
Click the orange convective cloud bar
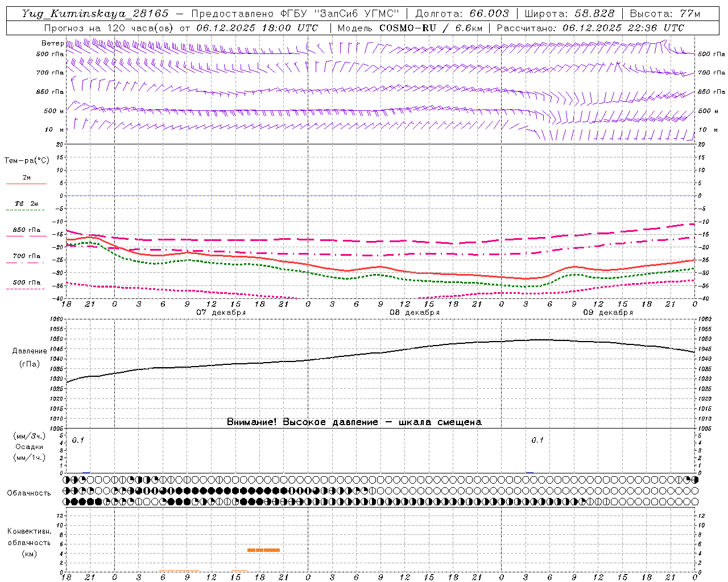[x=263, y=550]
